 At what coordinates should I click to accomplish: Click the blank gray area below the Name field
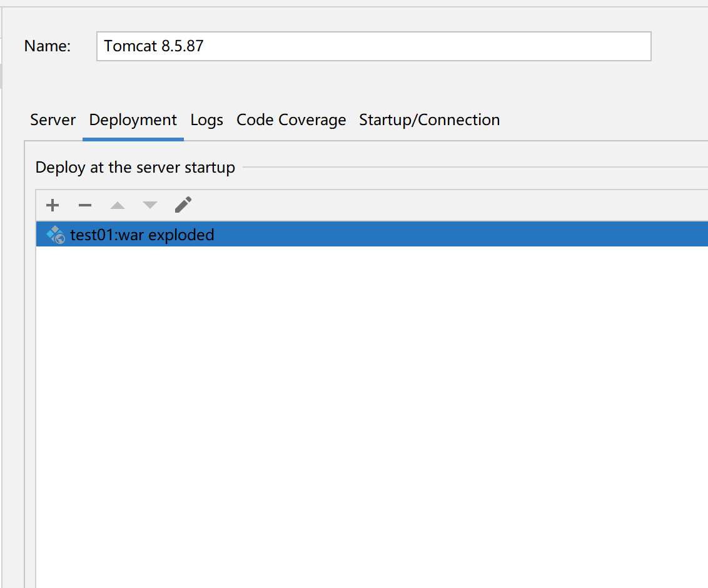(x=373, y=84)
